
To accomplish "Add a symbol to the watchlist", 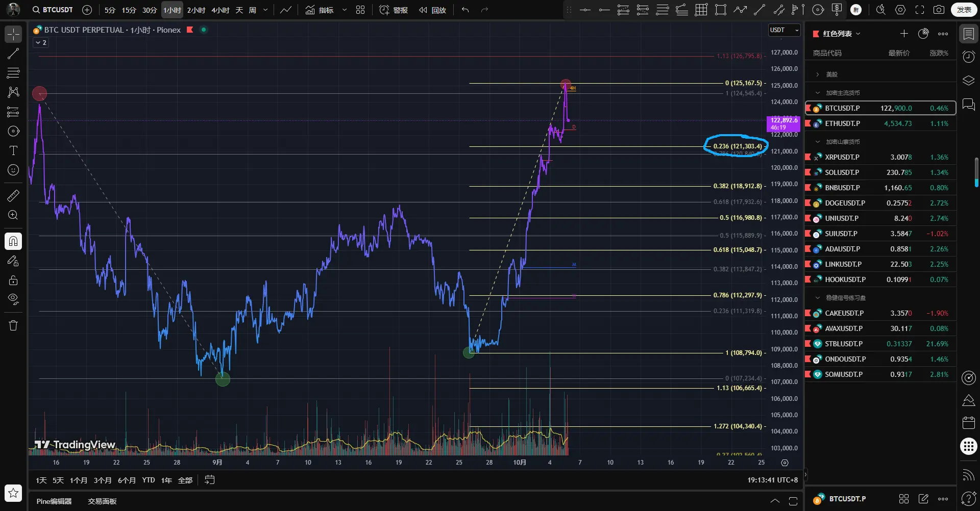I will [x=904, y=34].
